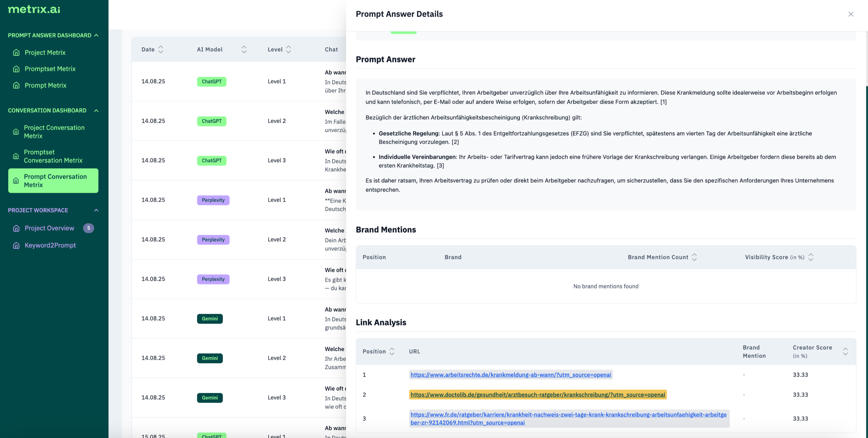
Task: Click the metrix.ai logo
Action: point(34,9)
